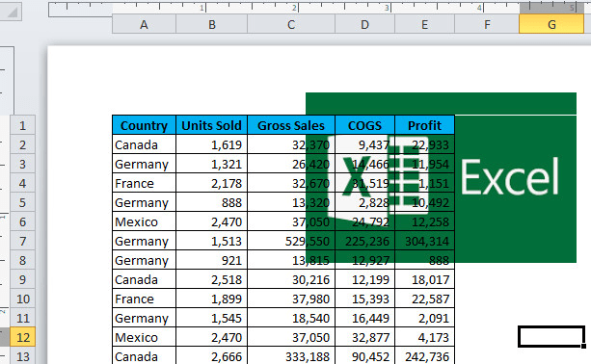This screenshot has height=364, width=591.
Task: Click the Mexico cell in row 6
Action: click(x=144, y=221)
